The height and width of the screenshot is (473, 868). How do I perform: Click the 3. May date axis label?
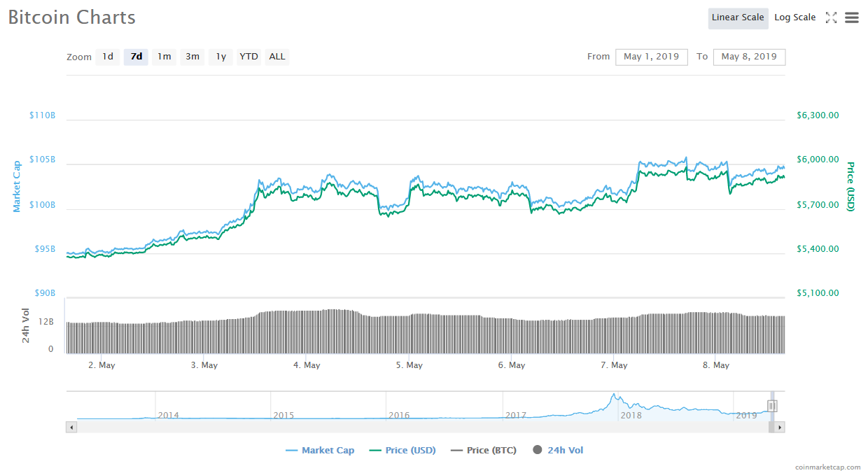(204, 365)
